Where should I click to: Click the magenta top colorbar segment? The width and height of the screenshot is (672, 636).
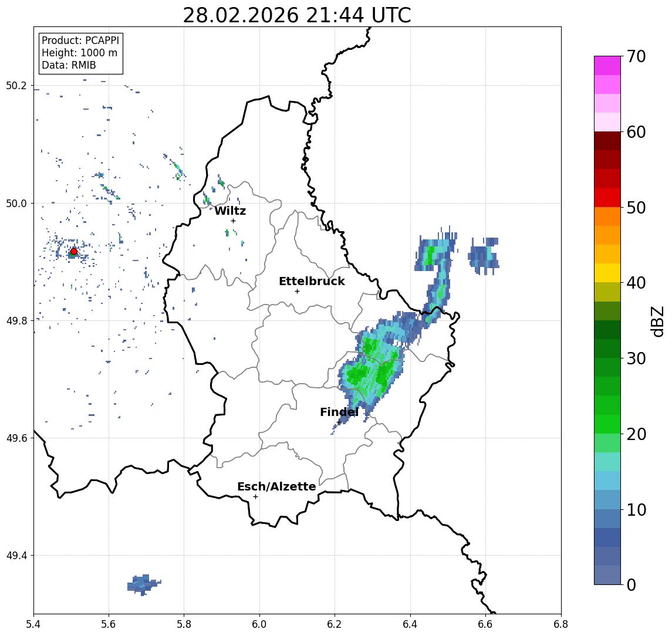click(x=607, y=66)
